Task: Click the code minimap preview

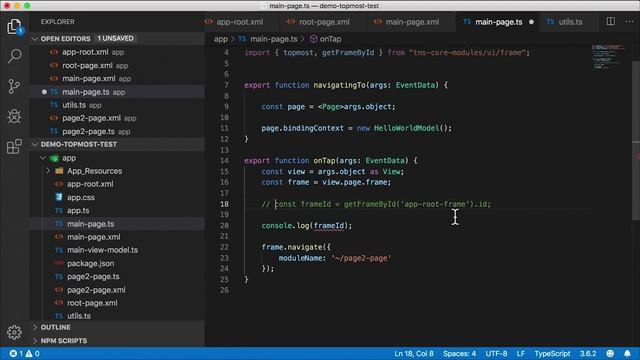Action: 608,56
